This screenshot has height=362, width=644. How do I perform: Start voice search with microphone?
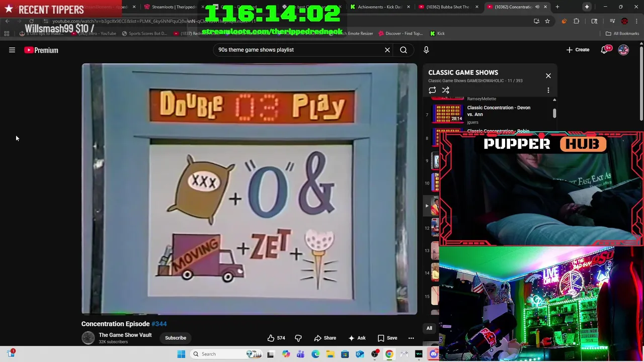[x=426, y=50]
